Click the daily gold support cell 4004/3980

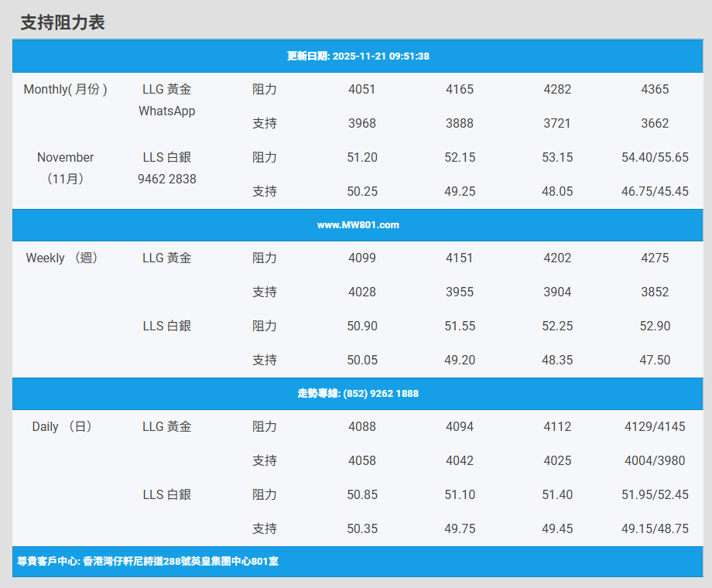[655, 461]
